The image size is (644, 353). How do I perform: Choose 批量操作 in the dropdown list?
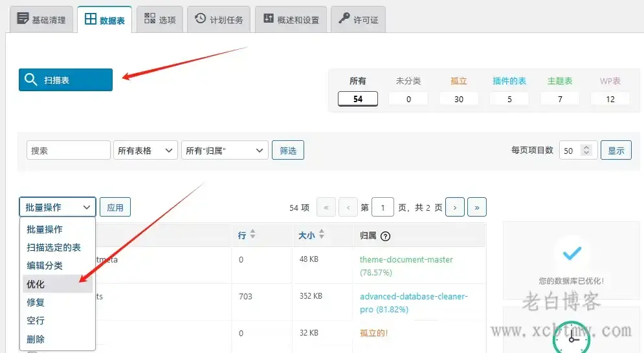(58, 229)
